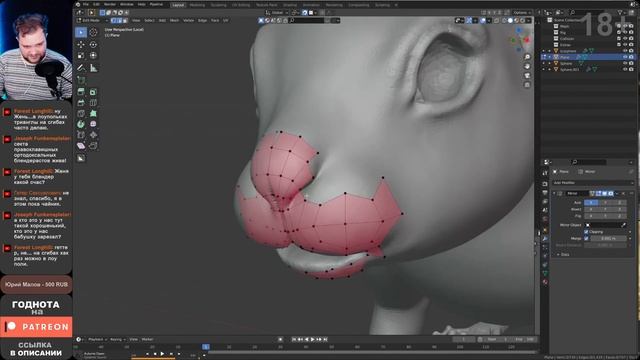
Task: Jump to the timeline end frame
Action: [325, 340]
